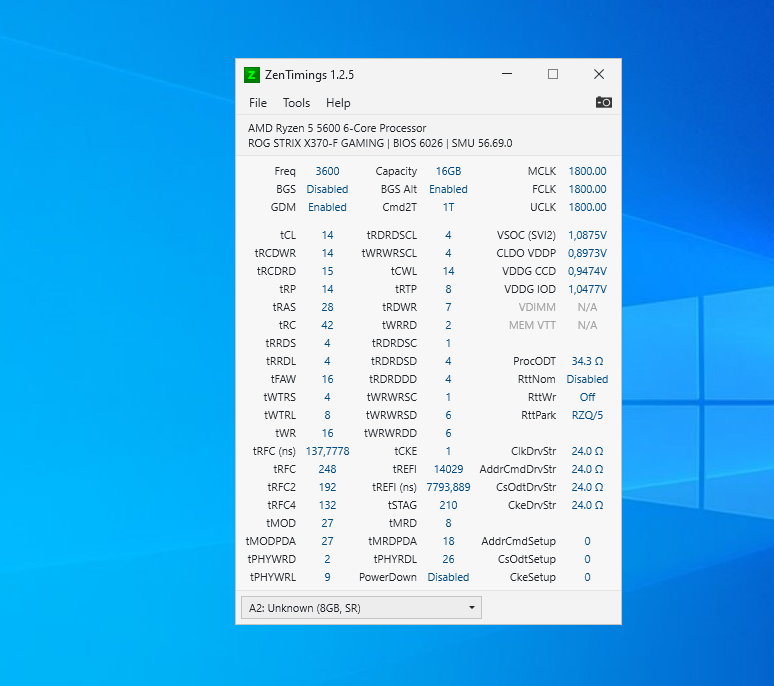
Task: Click the tRFC2 value 192
Action: pos(327,487)
